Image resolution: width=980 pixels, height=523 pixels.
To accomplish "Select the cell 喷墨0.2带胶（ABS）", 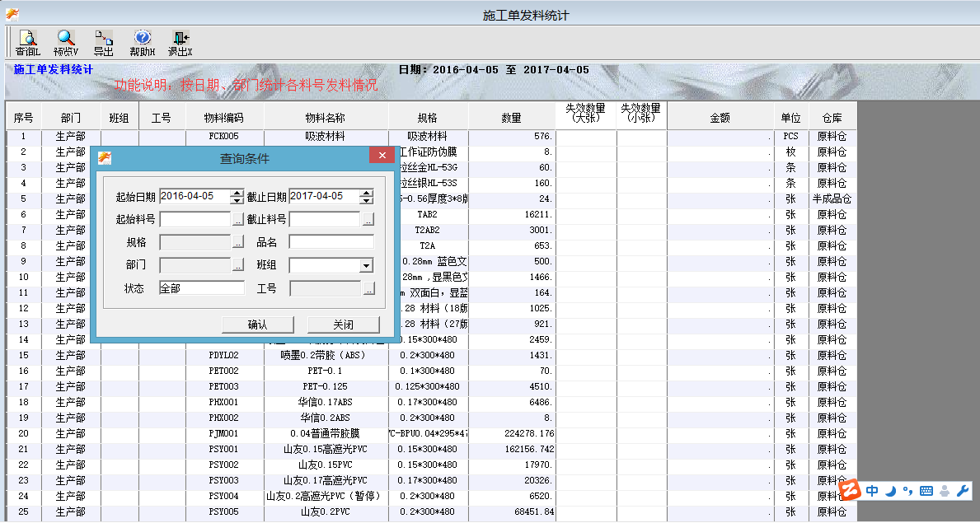I will [326, 355].
